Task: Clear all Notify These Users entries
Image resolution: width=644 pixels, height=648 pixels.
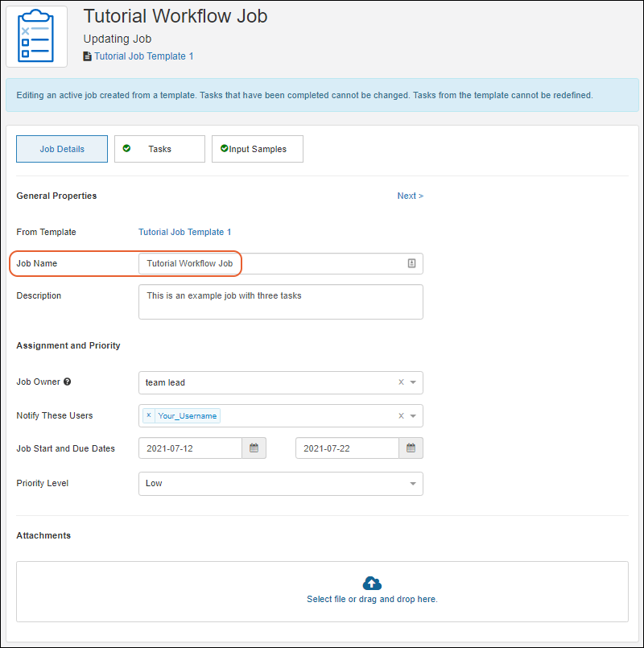Action: click(x=401, y=415)
